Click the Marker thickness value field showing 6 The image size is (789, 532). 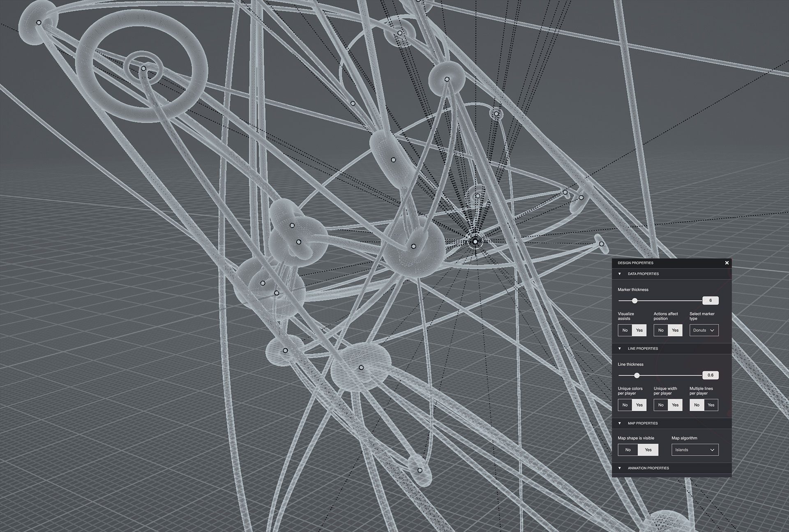pos(711,301)
